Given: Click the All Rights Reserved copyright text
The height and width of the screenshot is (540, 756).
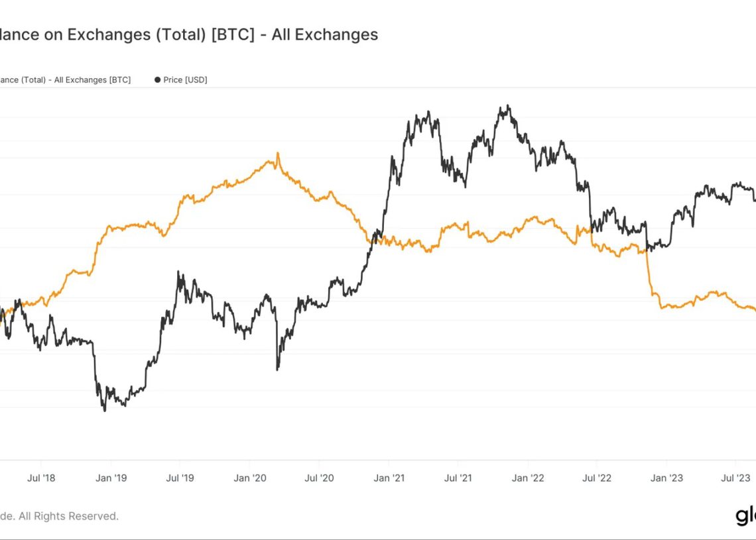Looking at the screenshot, I should (60, 515).
